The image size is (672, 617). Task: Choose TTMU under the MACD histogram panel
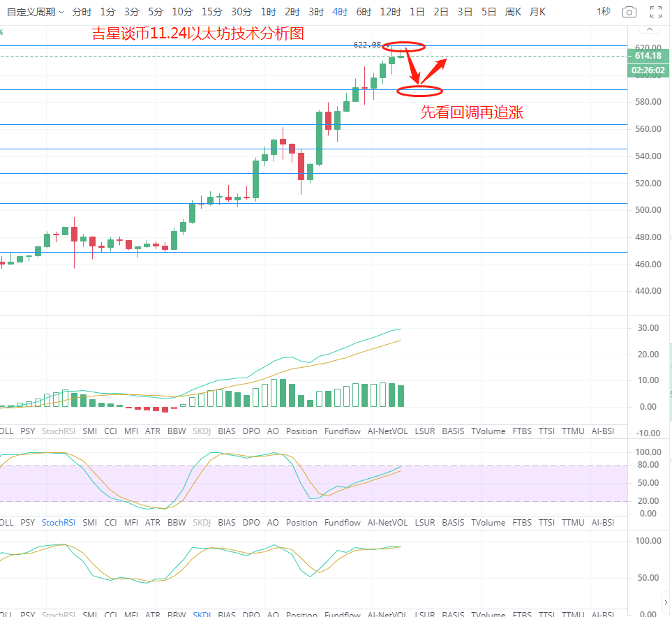coord(573,431)
